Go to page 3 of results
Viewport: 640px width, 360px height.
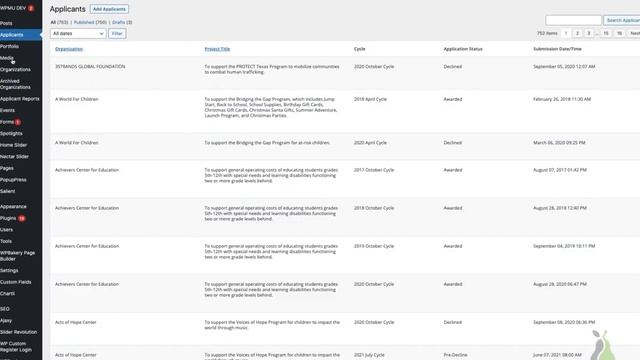[x=589, y=33]
